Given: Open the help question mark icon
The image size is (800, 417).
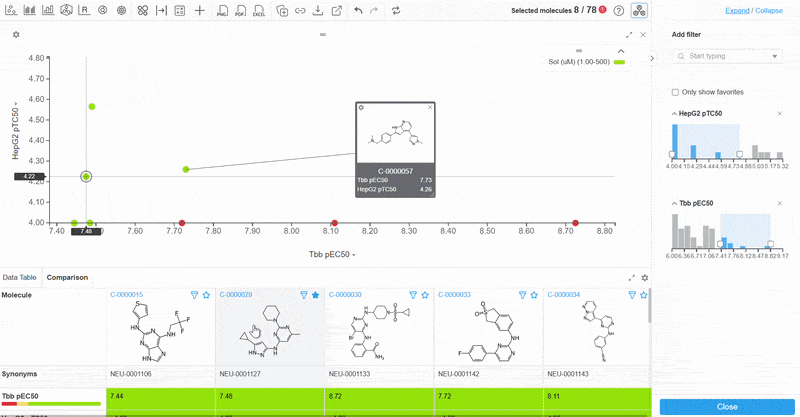Looking at the screenshot, I should pyautogui.click(x=619, y=10).
